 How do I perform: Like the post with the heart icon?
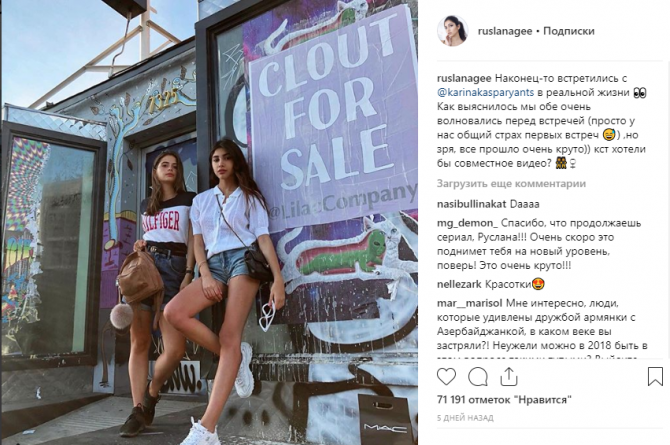coord(446,377)
